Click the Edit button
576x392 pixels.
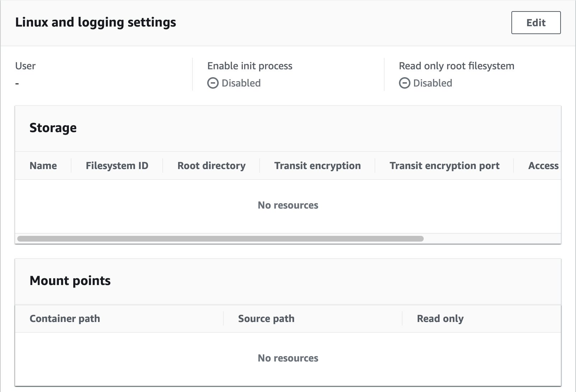coord(536,23)
